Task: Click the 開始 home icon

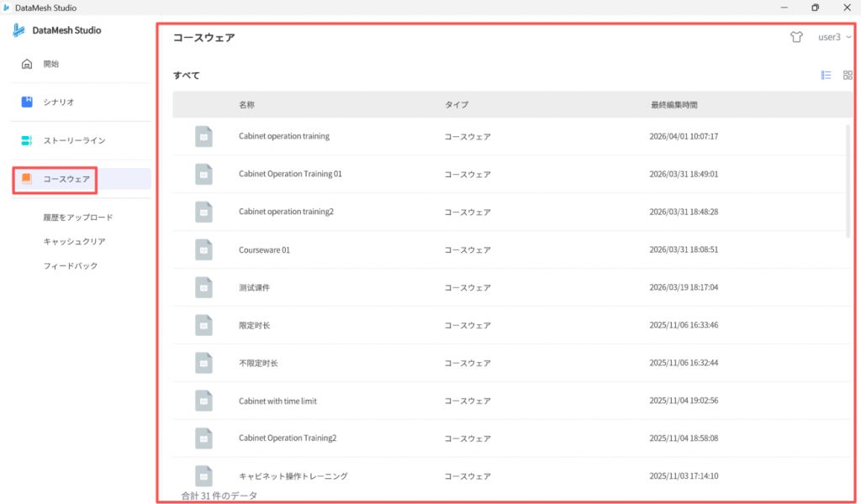Action: coord(27,64)
